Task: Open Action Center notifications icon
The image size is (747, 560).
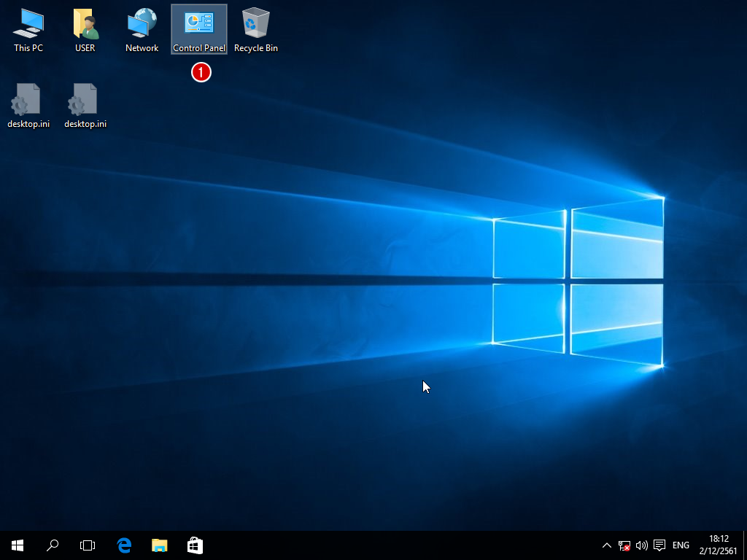Action: pos(659,545)
